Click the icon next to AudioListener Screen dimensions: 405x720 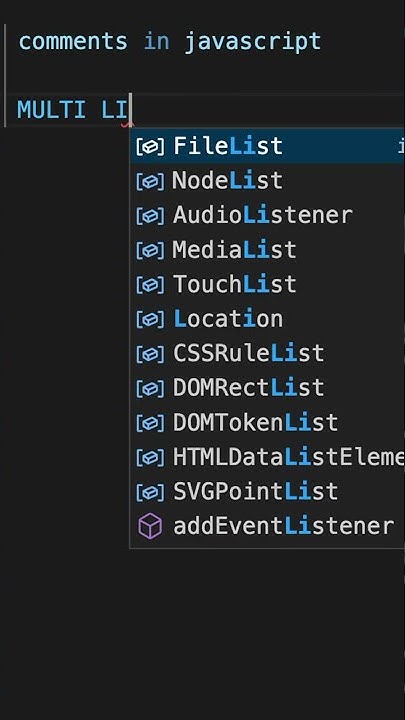[150, 216]
